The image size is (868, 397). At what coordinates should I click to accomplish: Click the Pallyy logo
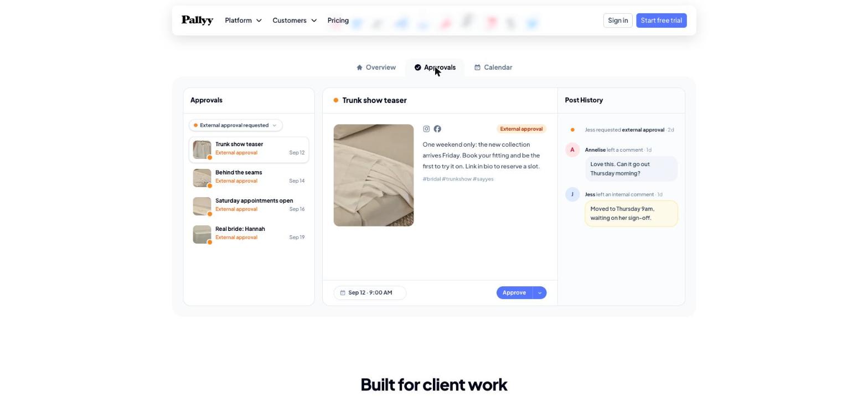pos(197,20)
